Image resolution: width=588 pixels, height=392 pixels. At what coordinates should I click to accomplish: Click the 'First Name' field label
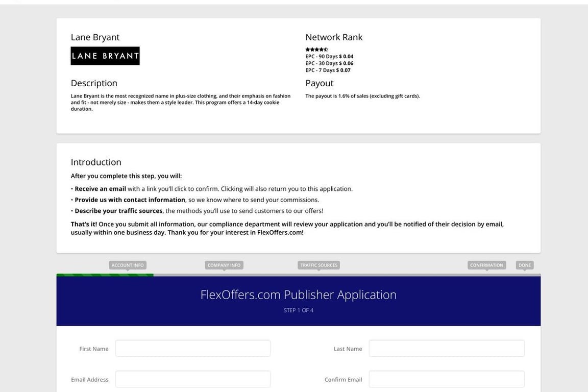pyautogui.click(x=94, y=349)
